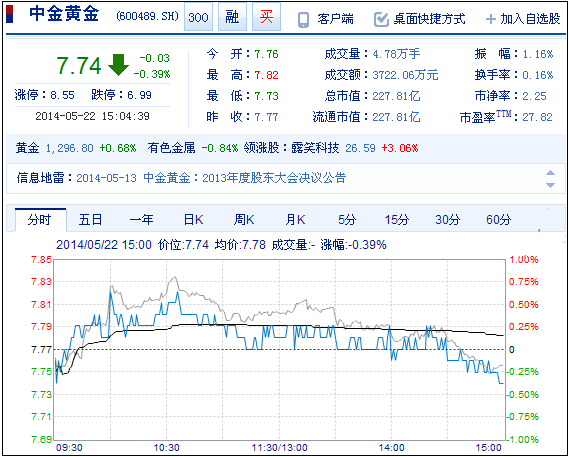Click the timestamp 2014-05-22 15:04:39

[92, 116]
